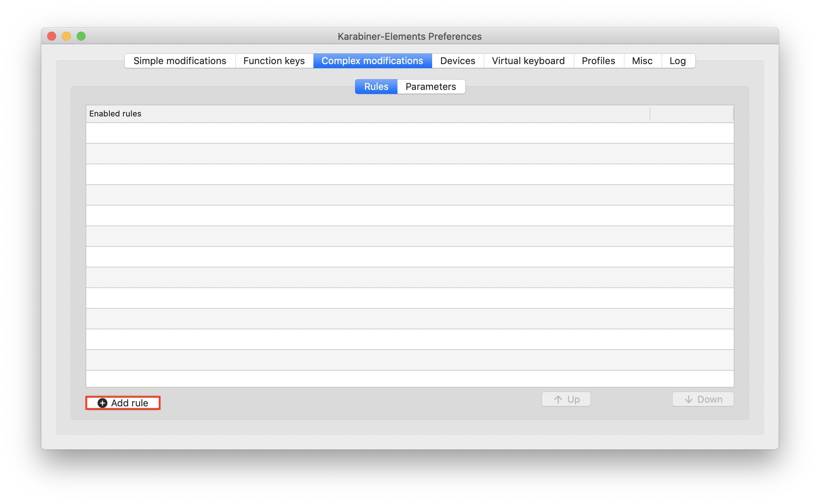Open the Virtual keyboard tab

pos(528,61)
